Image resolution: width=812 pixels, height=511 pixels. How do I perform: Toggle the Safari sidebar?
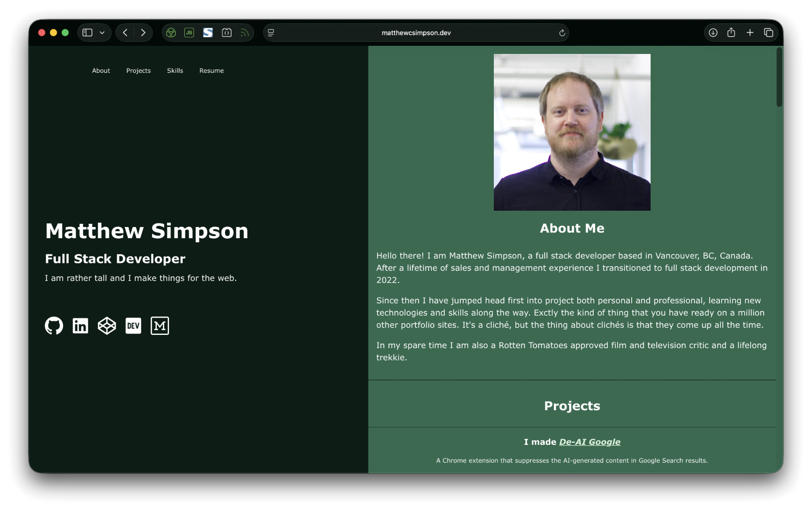(88, 33)
